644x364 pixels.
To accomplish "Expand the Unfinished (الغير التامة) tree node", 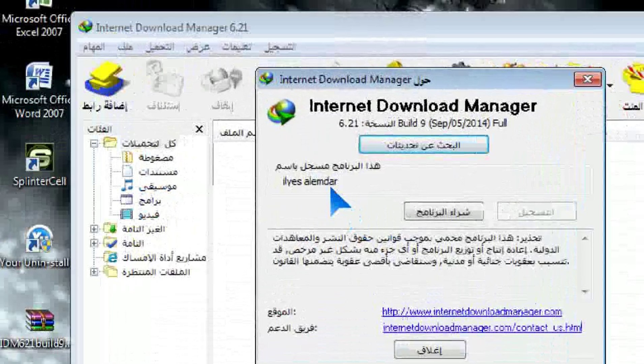I will tap(94, 229).
